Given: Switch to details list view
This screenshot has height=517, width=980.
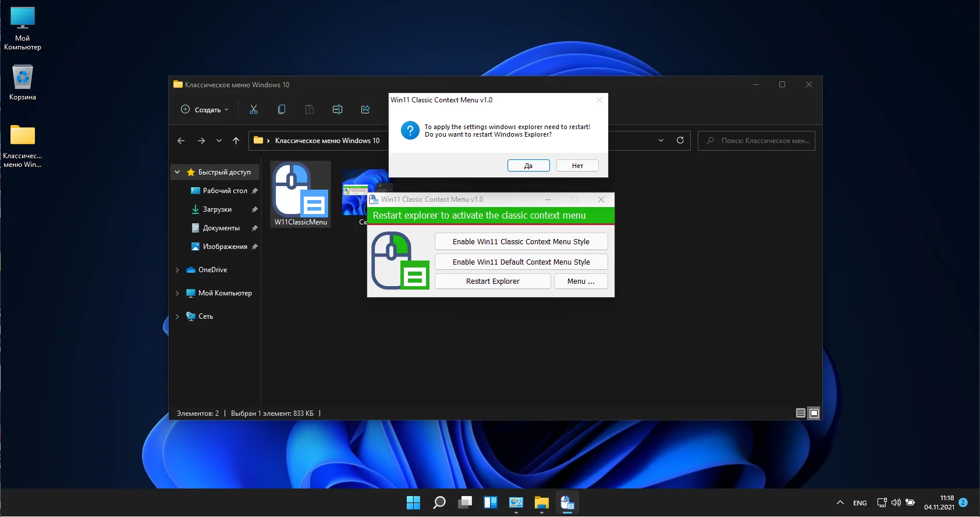Looking at the screenshot, I should (801, 413).
